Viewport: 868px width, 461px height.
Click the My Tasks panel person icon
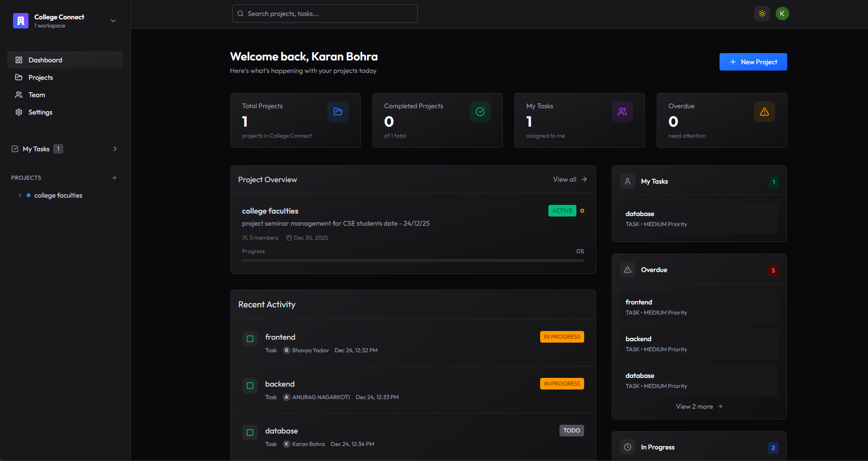click(628, 181)
